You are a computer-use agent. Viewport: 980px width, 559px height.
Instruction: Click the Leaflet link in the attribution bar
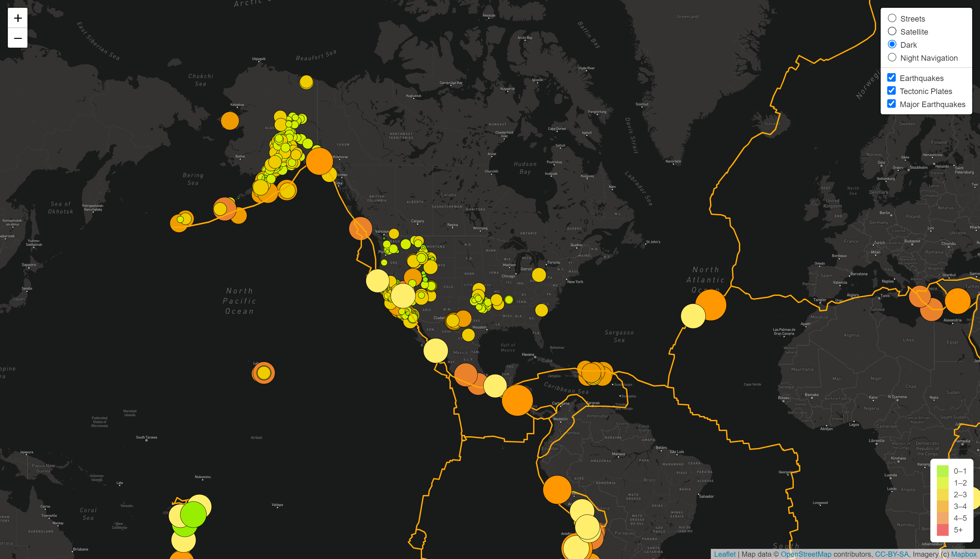tap(725, 554)
